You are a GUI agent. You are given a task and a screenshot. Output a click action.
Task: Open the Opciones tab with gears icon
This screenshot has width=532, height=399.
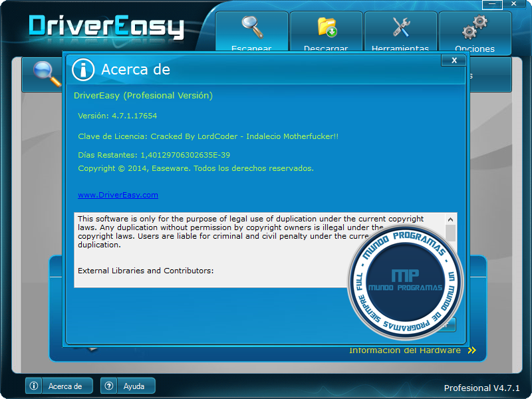[475, 33]
